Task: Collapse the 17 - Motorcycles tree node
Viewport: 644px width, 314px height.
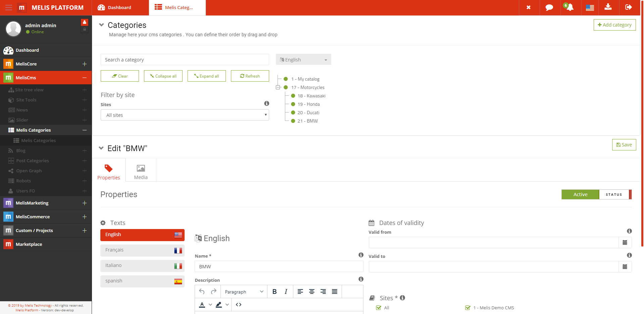Action: coord(278,87)
